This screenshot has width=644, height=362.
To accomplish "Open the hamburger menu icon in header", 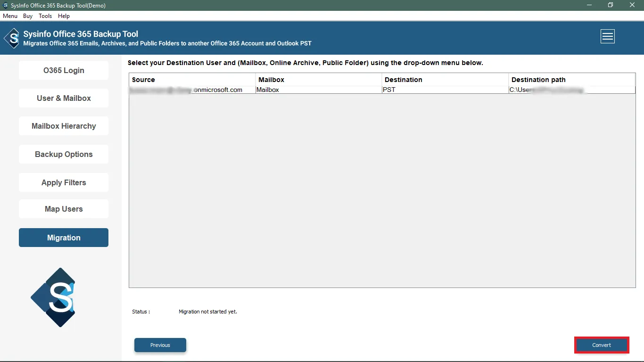I will point(607,36).
